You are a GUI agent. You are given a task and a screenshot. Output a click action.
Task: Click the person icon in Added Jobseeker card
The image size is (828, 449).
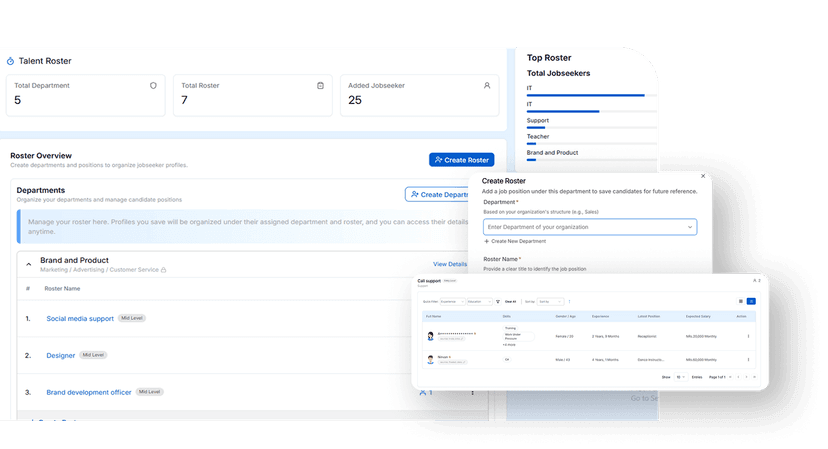[487, 86]
